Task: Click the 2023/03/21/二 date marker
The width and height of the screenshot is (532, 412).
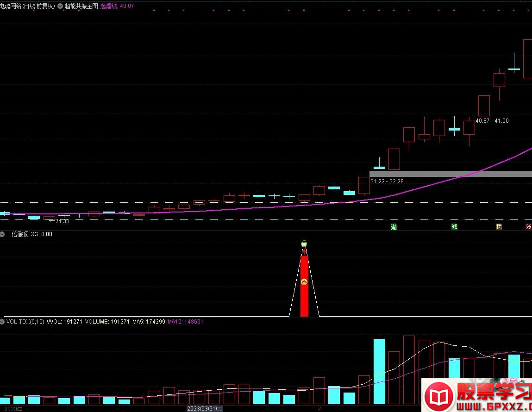Action: point(205,409)
